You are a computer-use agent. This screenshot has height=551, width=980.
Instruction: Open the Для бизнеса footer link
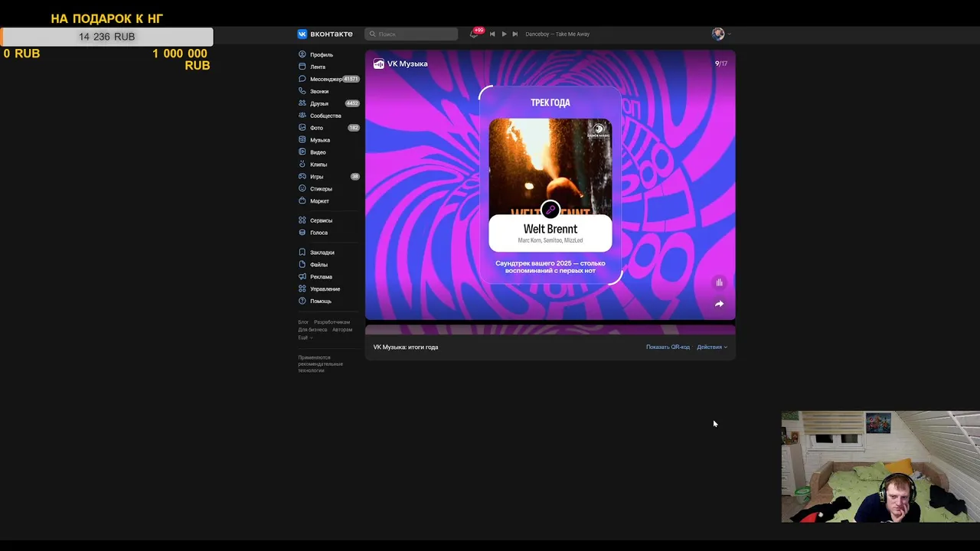point(312,330)
